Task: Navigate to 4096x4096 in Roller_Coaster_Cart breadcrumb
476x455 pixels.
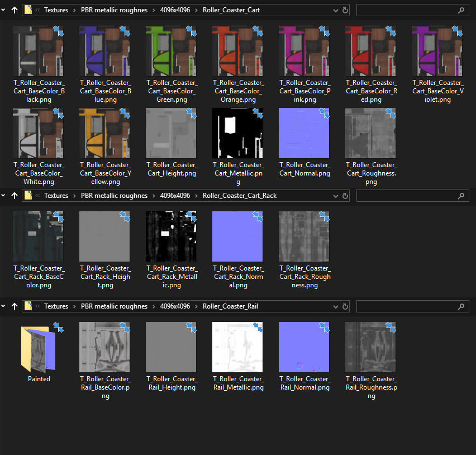Action: point(175,10)
